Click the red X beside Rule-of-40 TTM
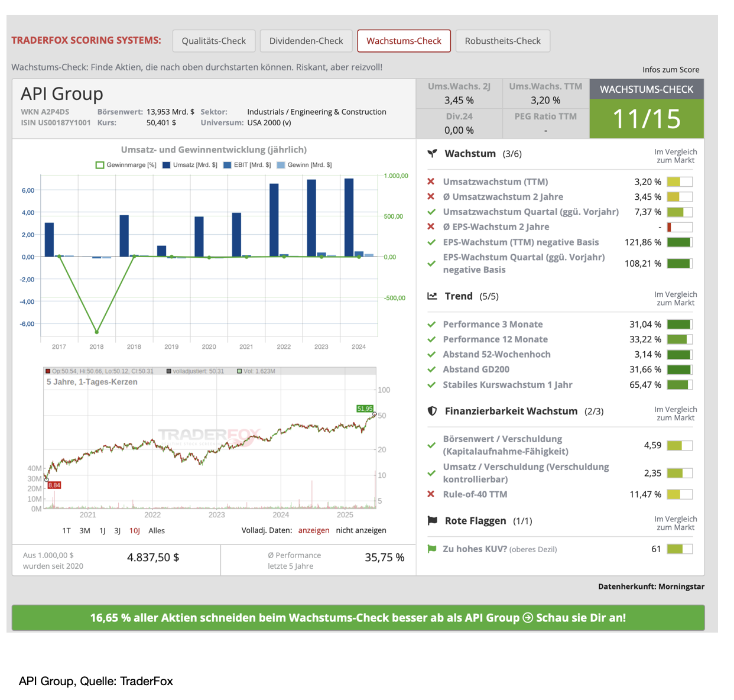 431,494
